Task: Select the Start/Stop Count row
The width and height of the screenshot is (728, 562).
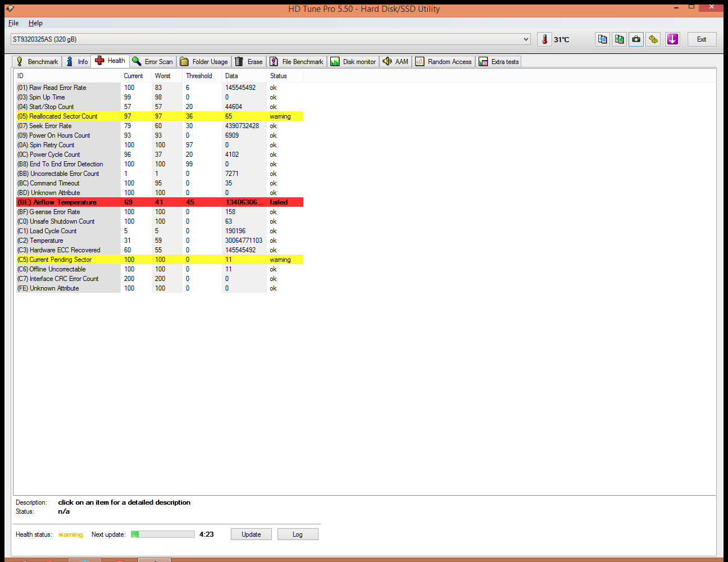Action: coord(160,107)
